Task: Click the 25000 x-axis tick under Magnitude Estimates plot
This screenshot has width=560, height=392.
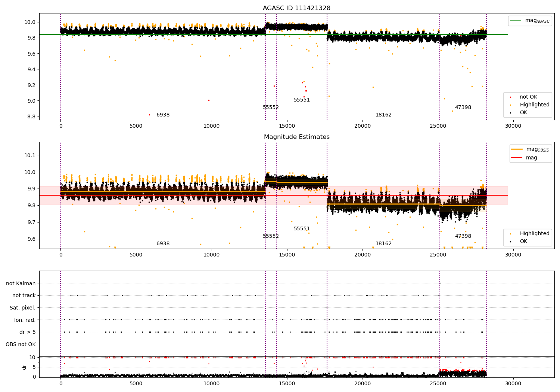Action: point(438,255)
